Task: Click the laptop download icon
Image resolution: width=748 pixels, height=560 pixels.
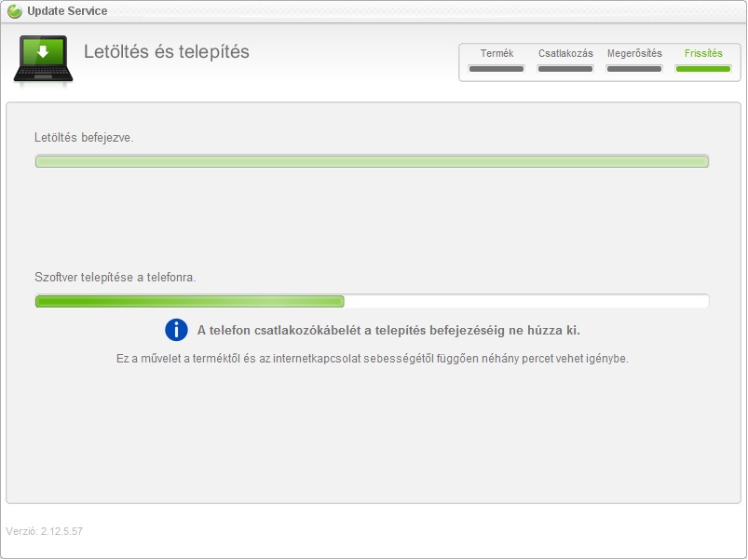Action: click(x=44, y=60)
